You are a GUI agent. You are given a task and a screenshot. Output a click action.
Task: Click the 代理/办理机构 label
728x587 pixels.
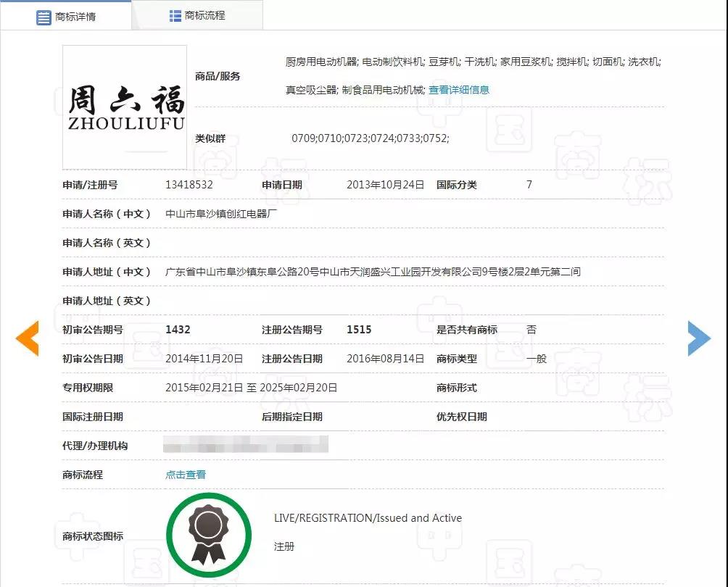tap(95, 446)
